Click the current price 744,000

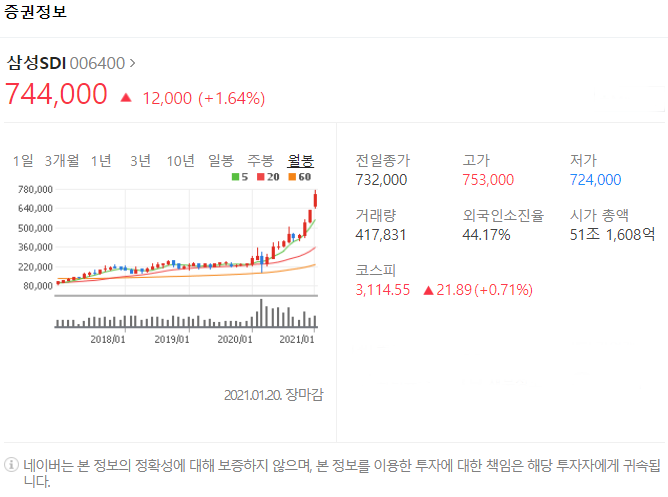(x=56, y=94)
